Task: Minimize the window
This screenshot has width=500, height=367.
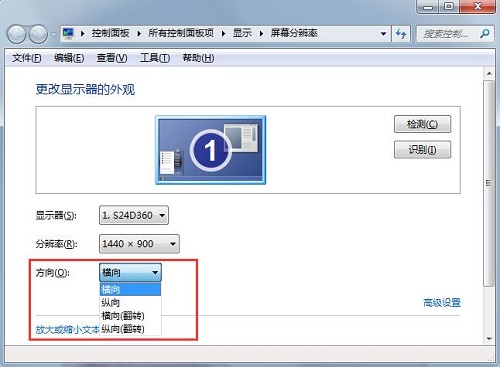Action: (429, 7)
